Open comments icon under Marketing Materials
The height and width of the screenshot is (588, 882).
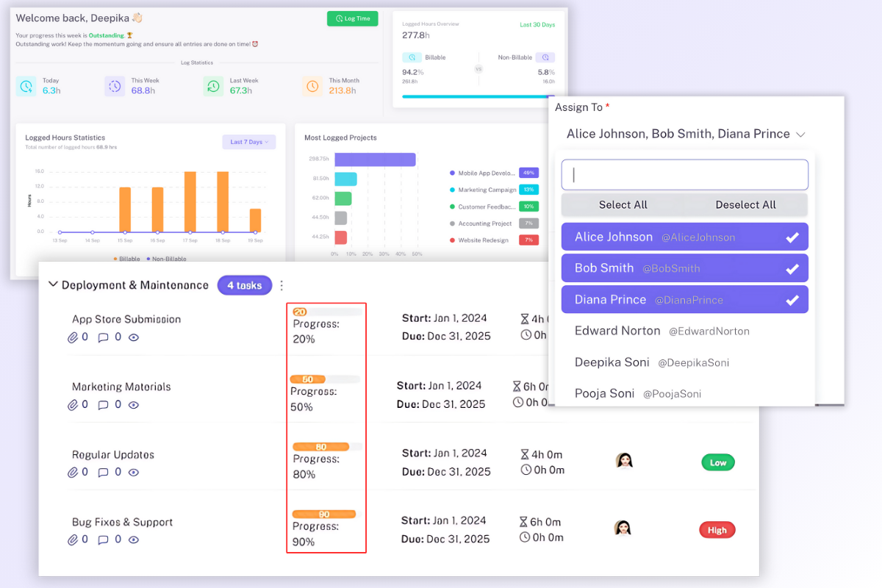pos(104,405)
